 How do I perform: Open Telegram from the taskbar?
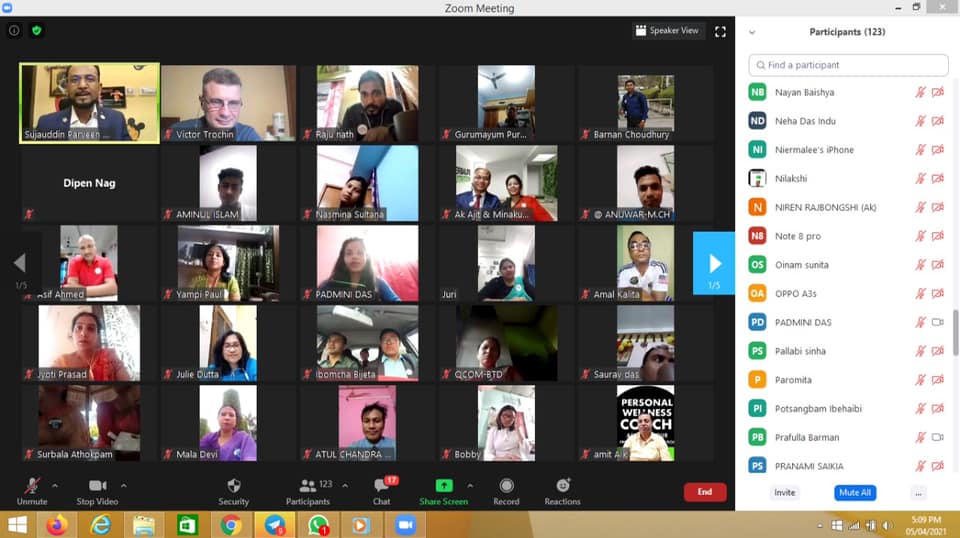click(274, 525)
